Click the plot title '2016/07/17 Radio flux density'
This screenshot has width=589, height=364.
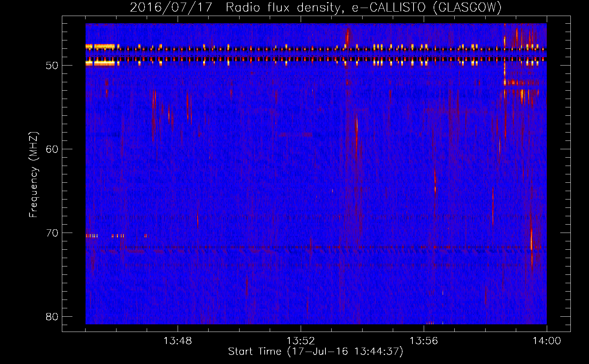[316, 7]
